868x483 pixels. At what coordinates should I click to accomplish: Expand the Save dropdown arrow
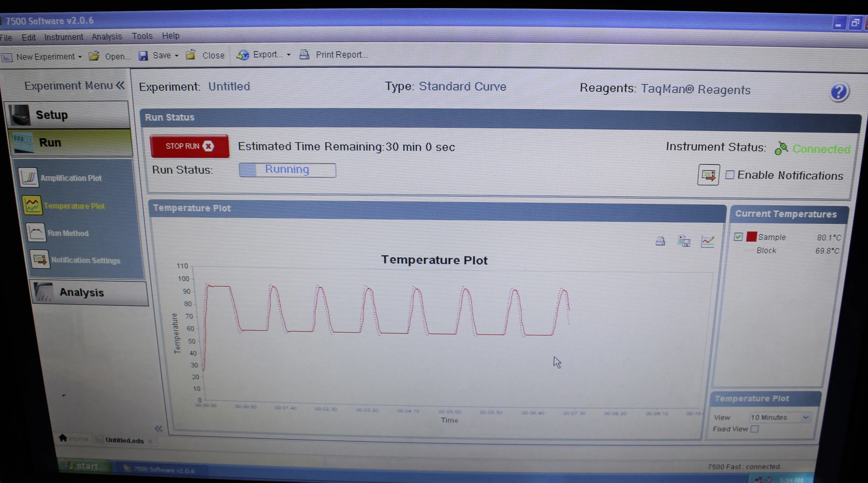coord(177,56)
